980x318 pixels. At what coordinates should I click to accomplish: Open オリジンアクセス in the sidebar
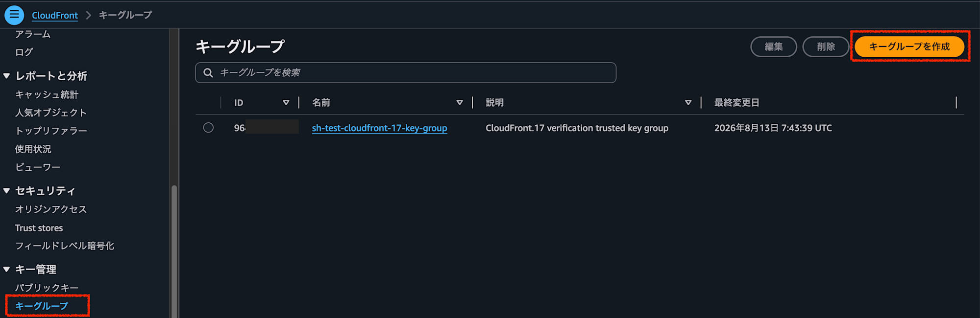tap(51, 209)
